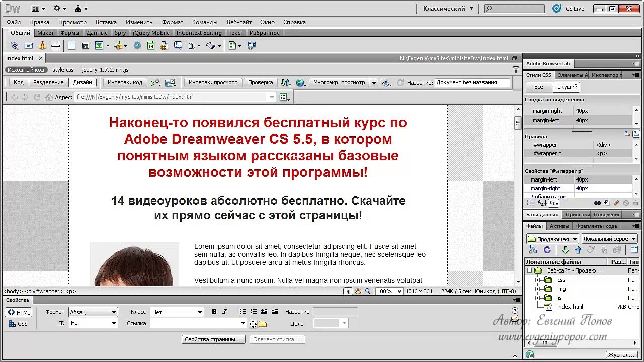644x362 pixels.
Task: Open Inspect mode checkmark icon
Action: pyautogui.click(x=171, y=83)
